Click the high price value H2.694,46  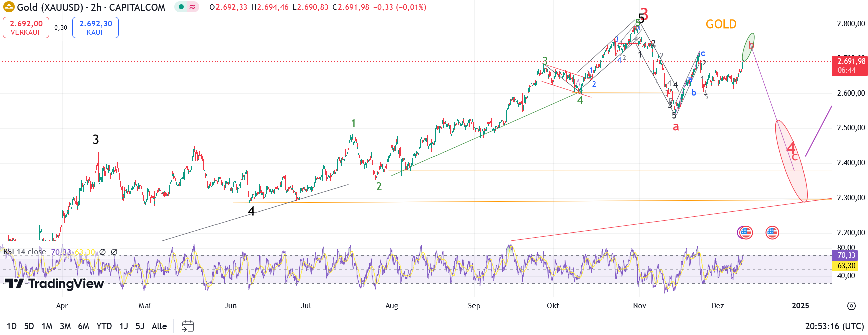[270, 7]
